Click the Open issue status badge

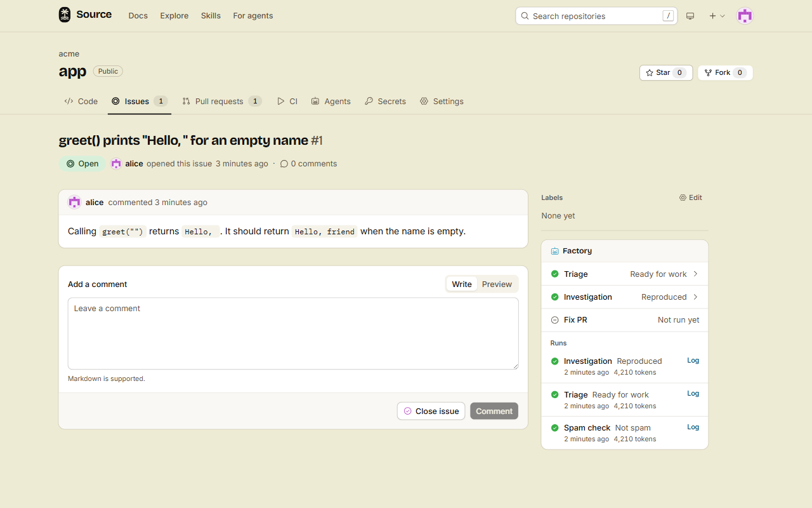coord(82,164)
